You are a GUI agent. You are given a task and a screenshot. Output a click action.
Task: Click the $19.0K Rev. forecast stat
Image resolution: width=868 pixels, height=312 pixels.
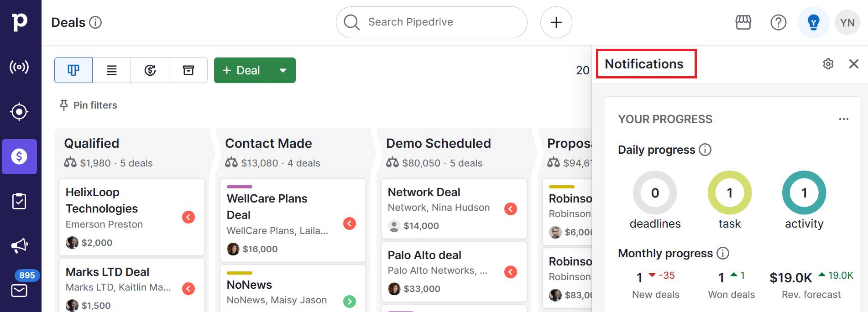click(811, 285)
